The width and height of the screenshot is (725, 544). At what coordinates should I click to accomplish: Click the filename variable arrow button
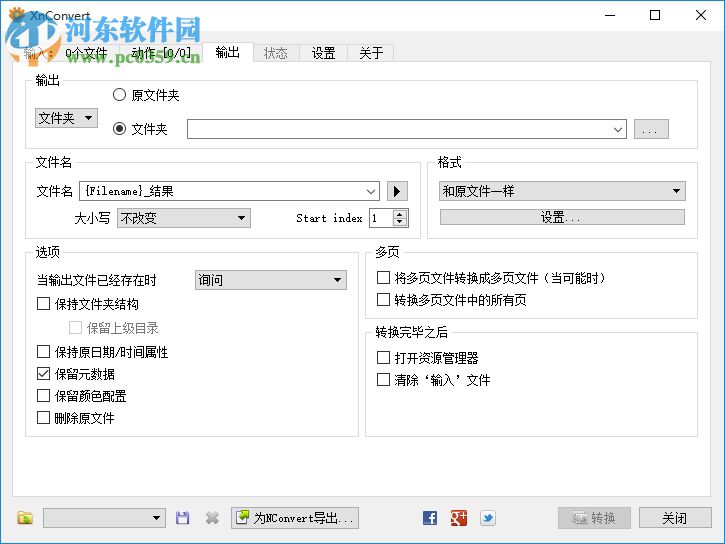pyautogui.click(x=397, y=191)
